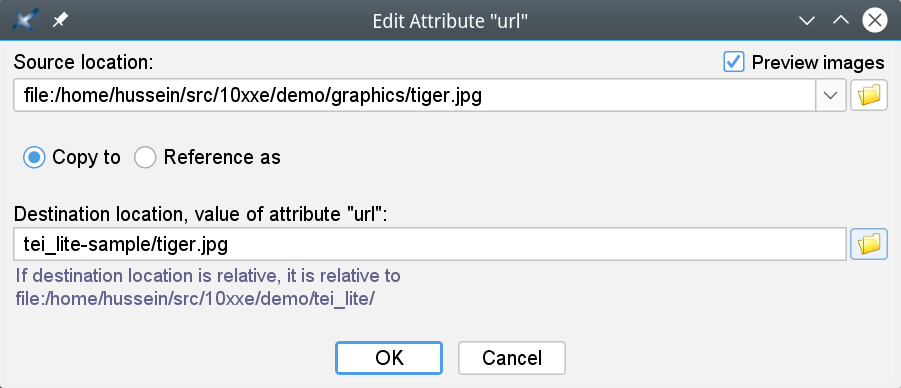Click the file:/home/hussein/src/10xxe/demo/tei_lite/ path text

click(x=195, y=299)
